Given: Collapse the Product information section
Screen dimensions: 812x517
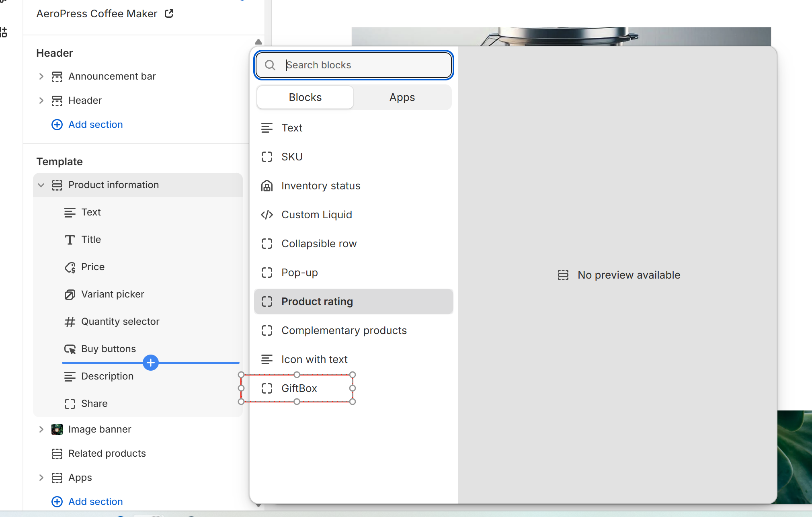Looking at the screenshot, I should tap(41, 185).
